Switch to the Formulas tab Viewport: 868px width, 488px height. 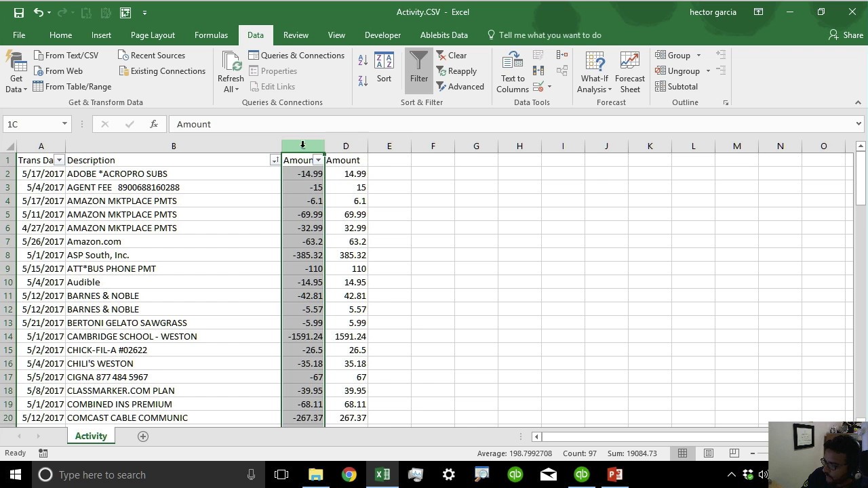[211, 35]
